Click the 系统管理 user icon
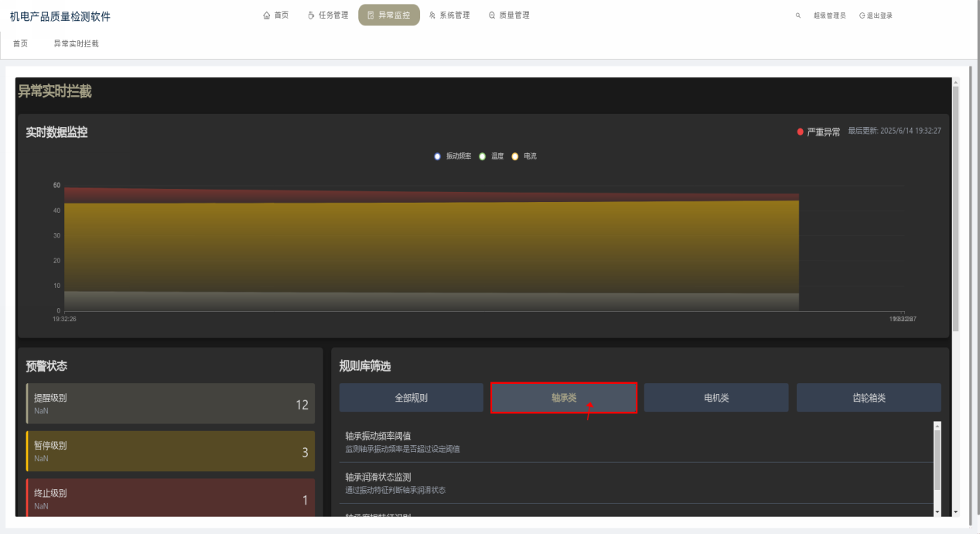This screenshot has height=534, width=980. 432,15
